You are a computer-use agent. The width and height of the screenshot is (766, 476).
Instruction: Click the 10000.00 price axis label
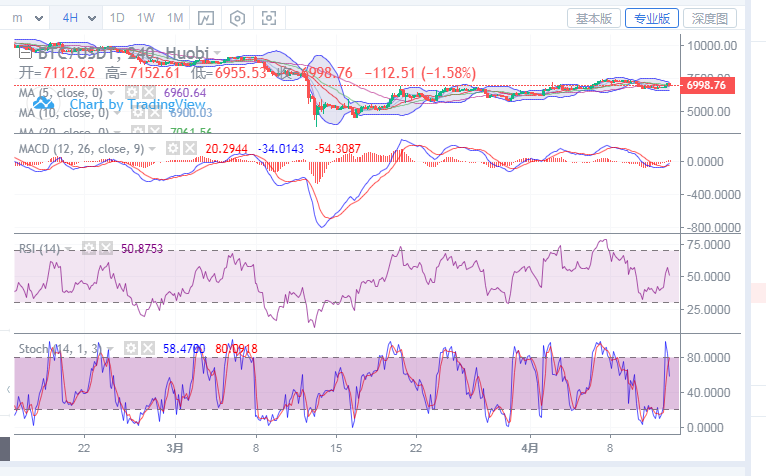click(x=712, y=45)
